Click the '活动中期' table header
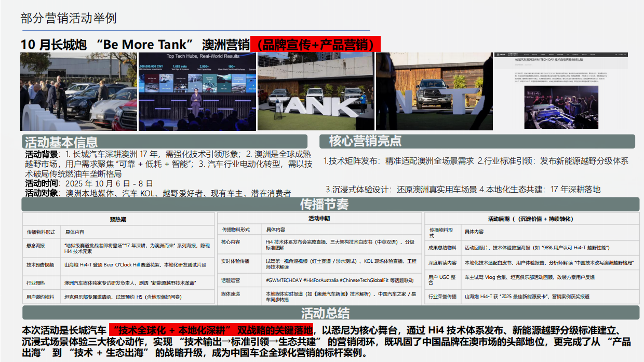Viewport: 644px width, 362px height. click(x=319, y=219)
